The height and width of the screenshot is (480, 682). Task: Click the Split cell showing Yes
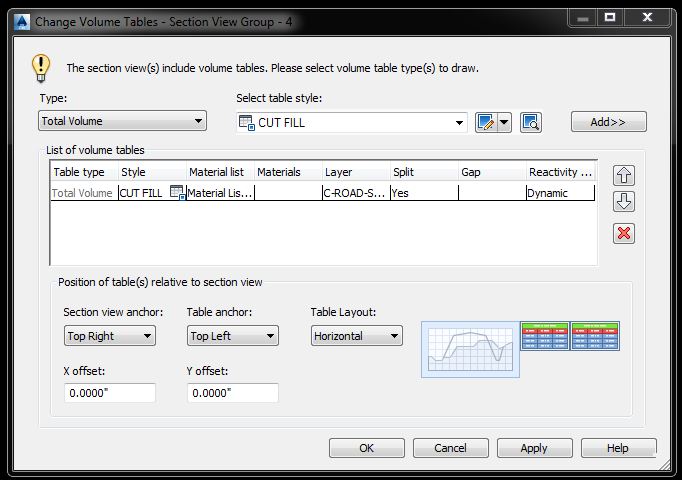[x=424, y=193]
